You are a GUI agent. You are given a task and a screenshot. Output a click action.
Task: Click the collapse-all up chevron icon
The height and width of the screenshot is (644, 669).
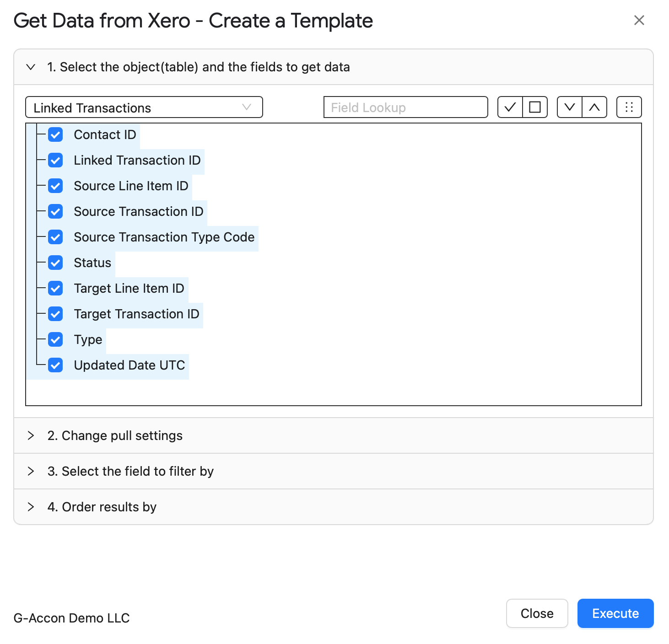pyautogui.click(x=594, y=107)
